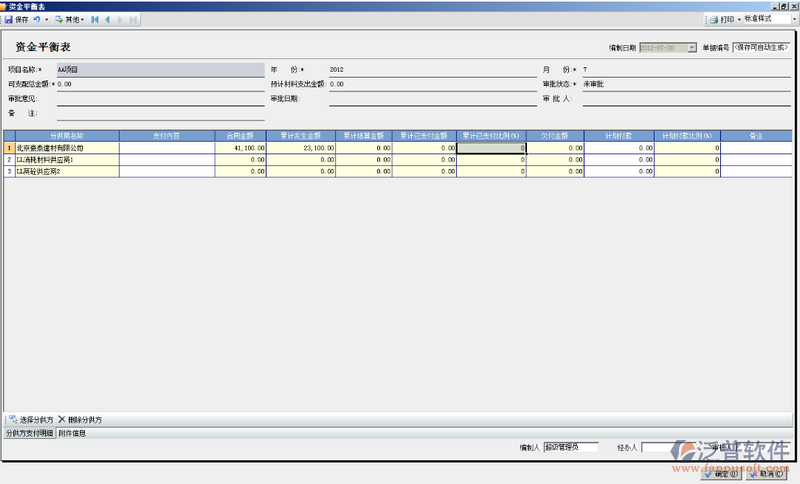Click the 累计已支付金额 column header
The height and width of the screenshot is (484, 800).
[424, 136]
